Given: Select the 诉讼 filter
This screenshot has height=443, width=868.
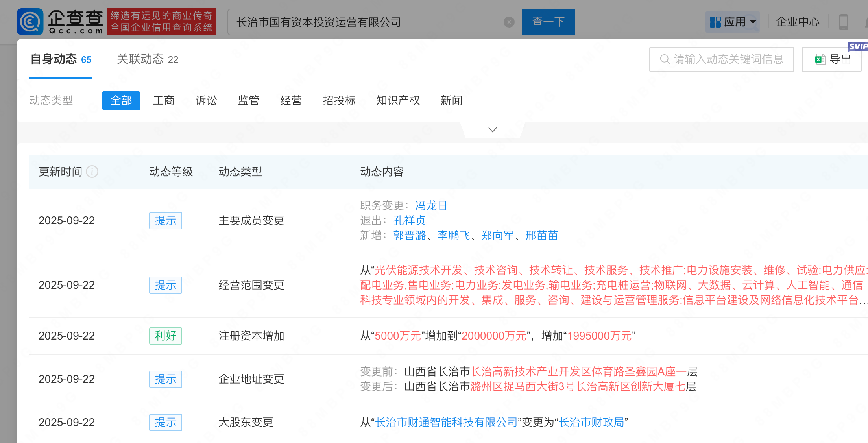Looking at the screenshot, I should point(206,101).
